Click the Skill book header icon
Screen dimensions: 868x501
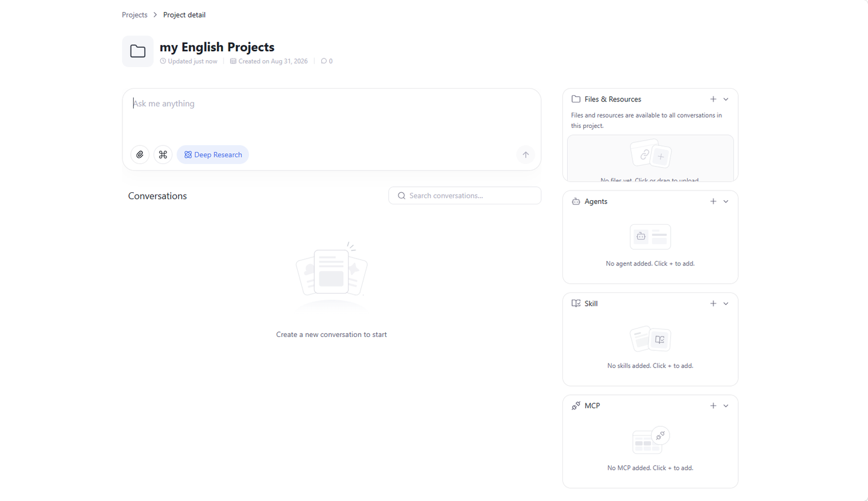[x=576, y=303]
